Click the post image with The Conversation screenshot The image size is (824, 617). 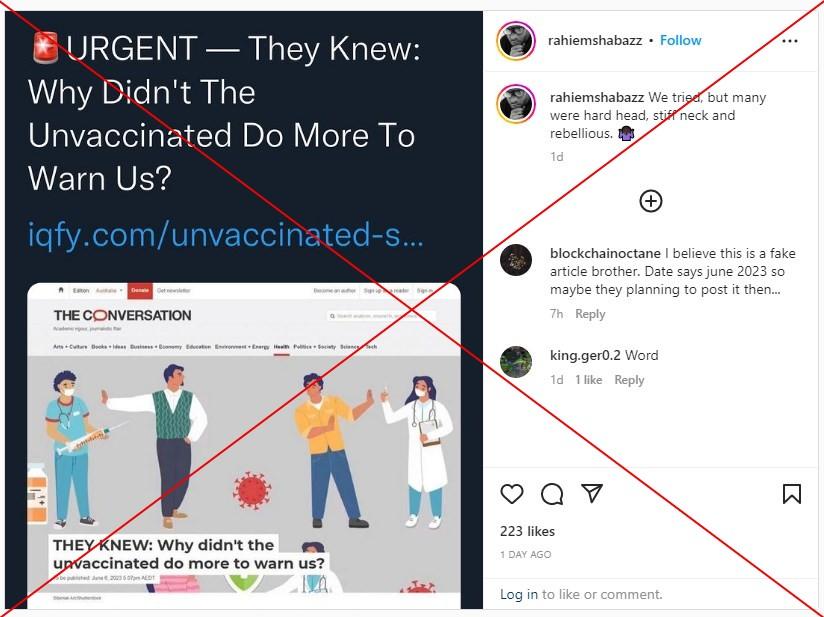click(244, 311)
